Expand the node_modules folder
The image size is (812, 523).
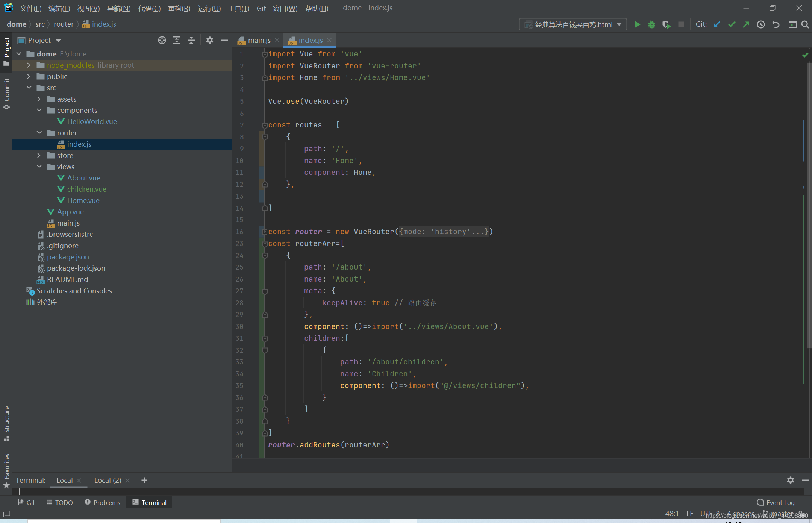29,65
